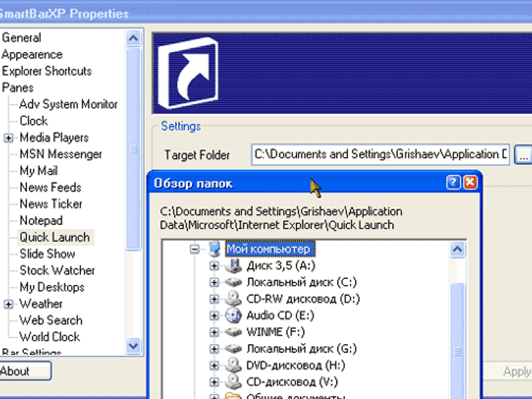Click the CD drive icon for V:
Screen dimensions: 532x399
(234, 382)
